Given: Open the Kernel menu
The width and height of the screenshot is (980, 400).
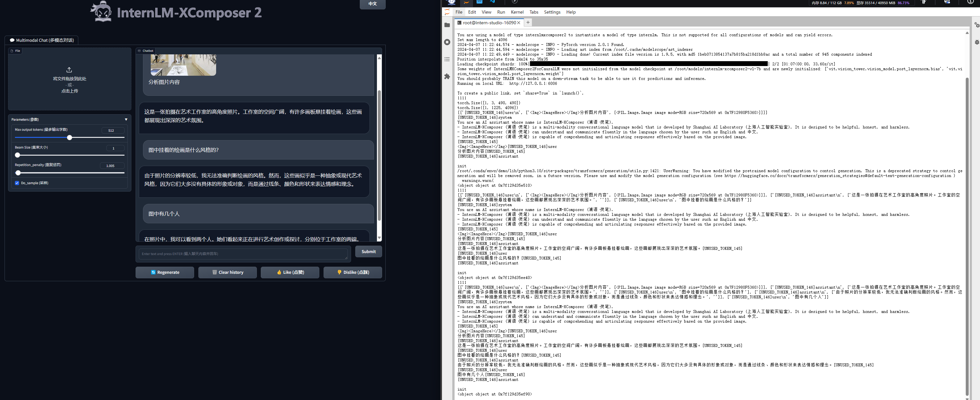Looking at the screenshot, I should pos(517,12).
